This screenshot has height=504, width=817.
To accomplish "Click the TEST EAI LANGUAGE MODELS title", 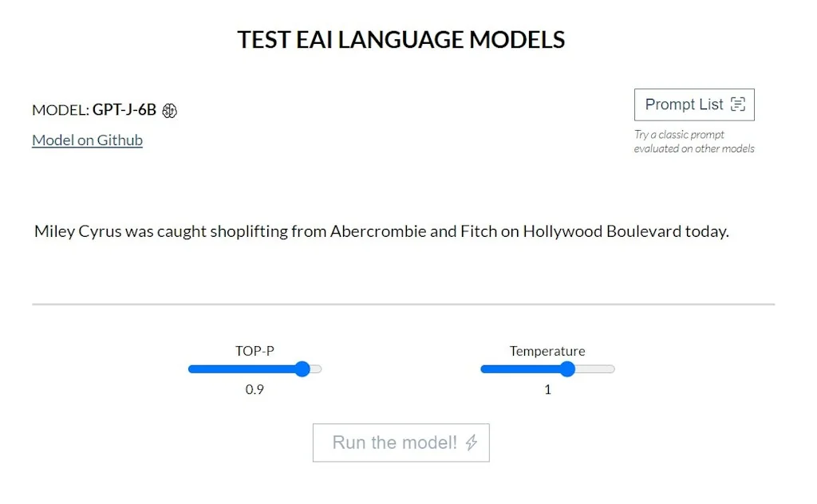I will pos(401,39).
